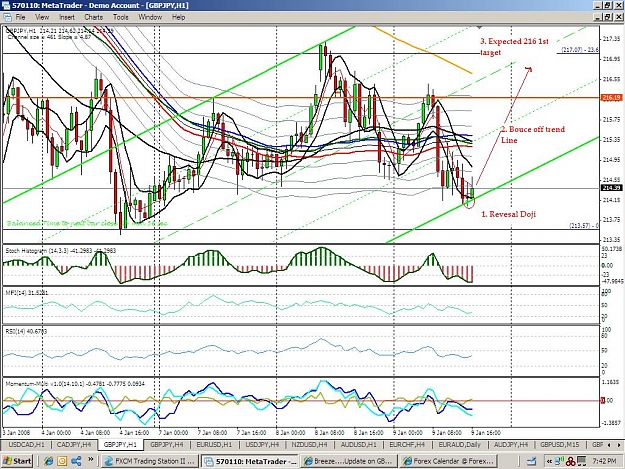Click the 'Channel size = 461' chart header text
This screenshot has height=469, width=625.
(49, 37)
